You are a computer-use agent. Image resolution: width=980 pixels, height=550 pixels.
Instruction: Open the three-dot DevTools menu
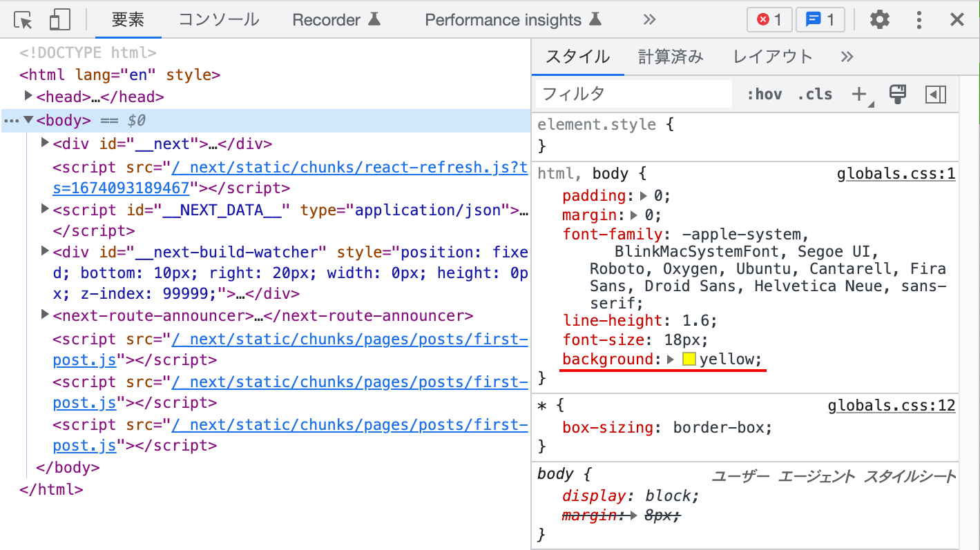[919, 19]
